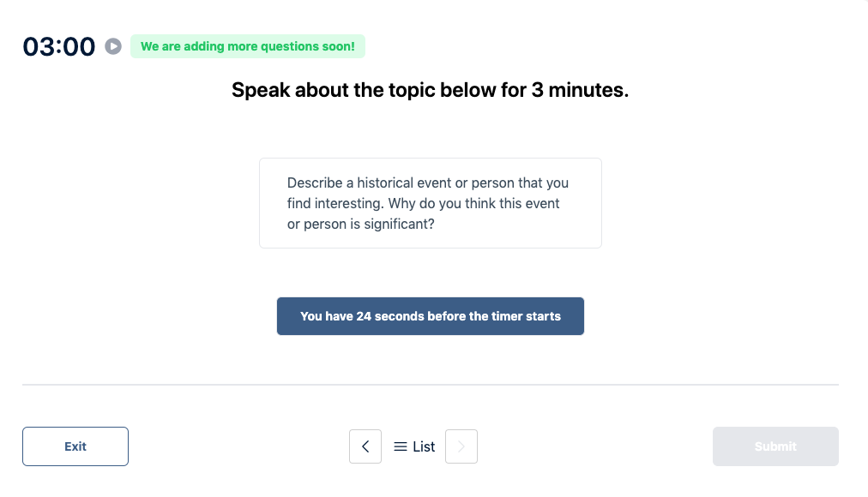
Task: Click the previous question chevron arrow
Action: [x=365, y=446]
